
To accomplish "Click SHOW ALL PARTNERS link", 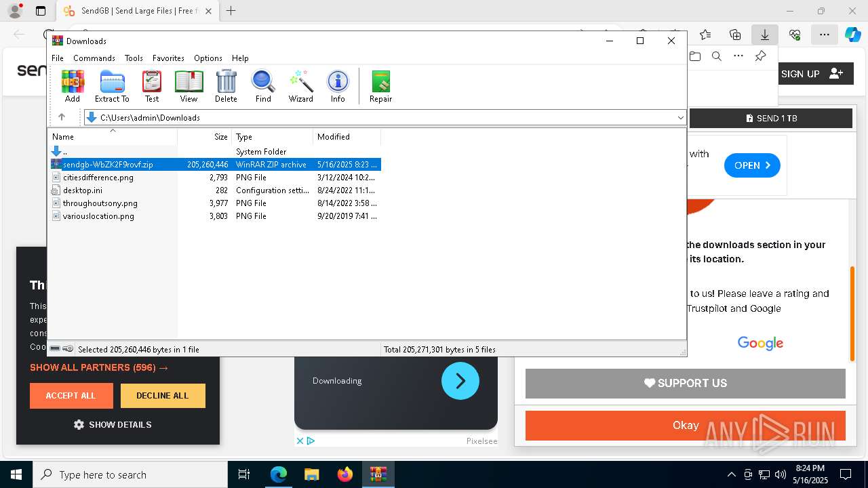I will click(x=99, y=367).
